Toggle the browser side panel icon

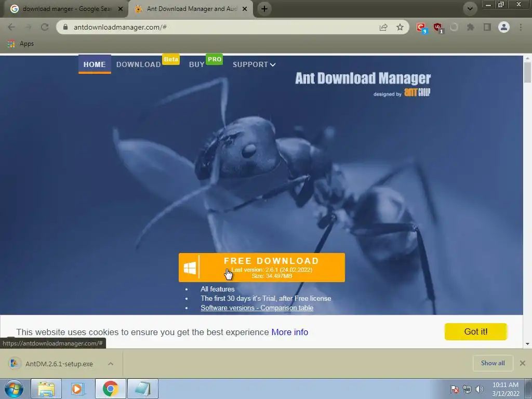(487, 27)
